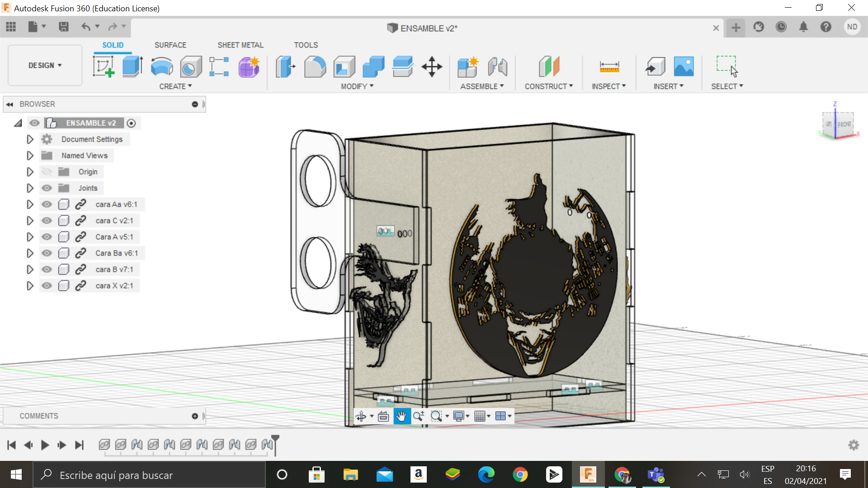
Task: Hide component cara Aa v6:1
Action: coord(47,204)
